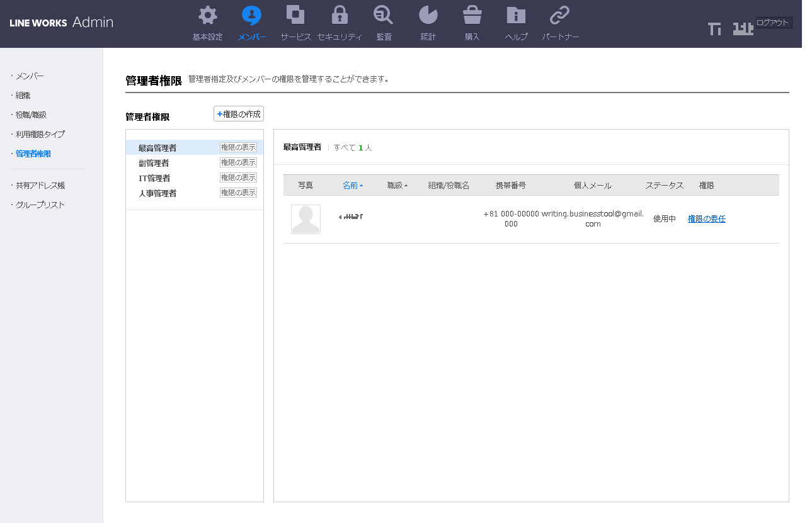
Task: Click 権限の表示 next to IT管理者
Action: pyautogui.click(x=238, y=178)
